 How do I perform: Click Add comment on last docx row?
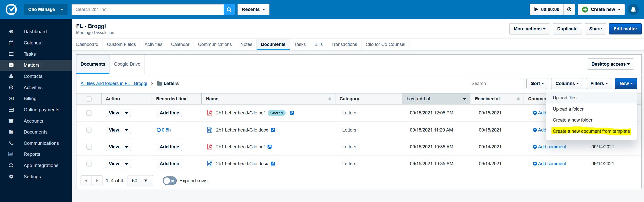click(549, 164)
